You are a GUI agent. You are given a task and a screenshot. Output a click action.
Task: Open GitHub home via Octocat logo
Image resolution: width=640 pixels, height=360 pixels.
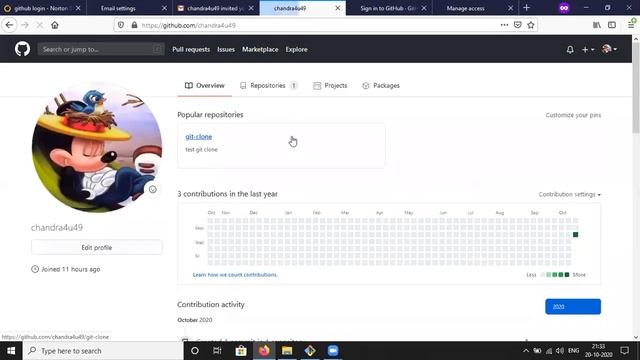[22, 49]
